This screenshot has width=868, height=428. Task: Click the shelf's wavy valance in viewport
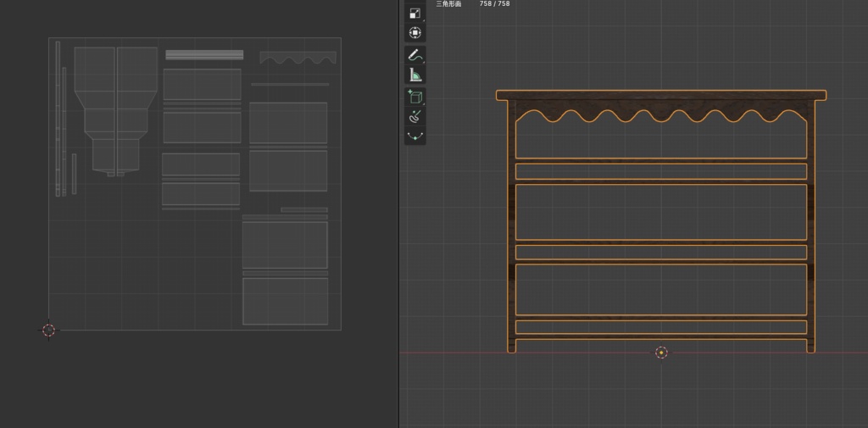(661, 111)
